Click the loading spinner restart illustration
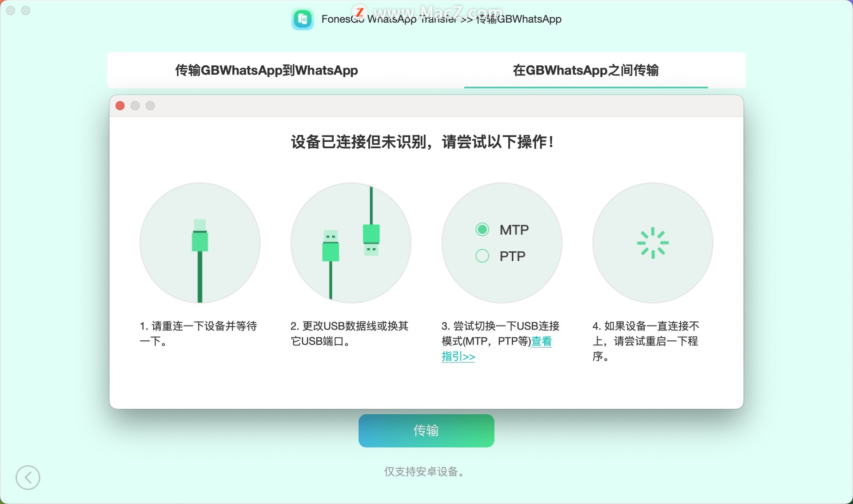 pos(653,243)
